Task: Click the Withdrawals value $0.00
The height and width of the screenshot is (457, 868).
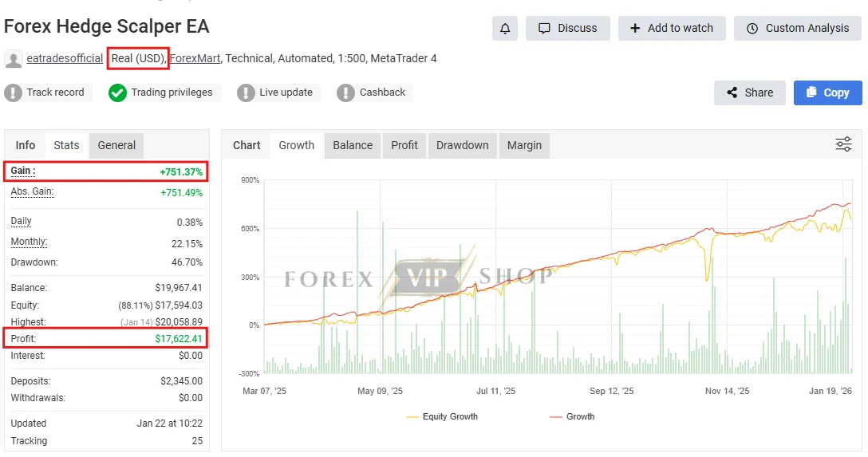Action: 191,398
